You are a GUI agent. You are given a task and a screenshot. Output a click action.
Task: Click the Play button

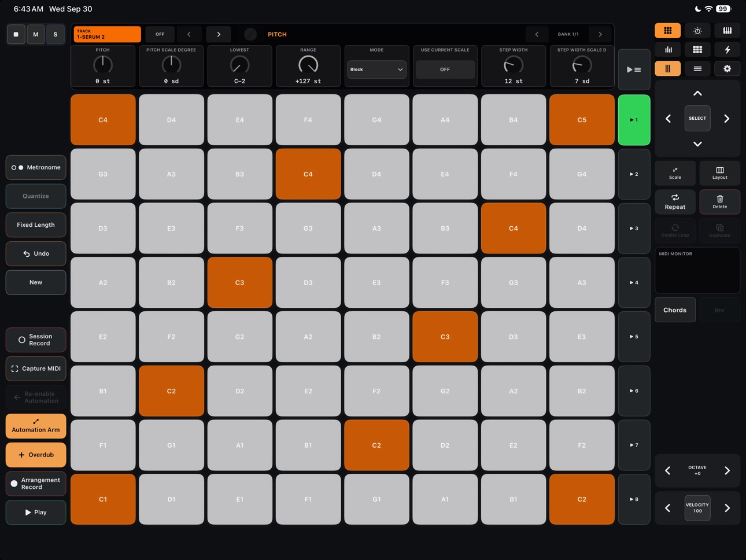tap(36, 512)
